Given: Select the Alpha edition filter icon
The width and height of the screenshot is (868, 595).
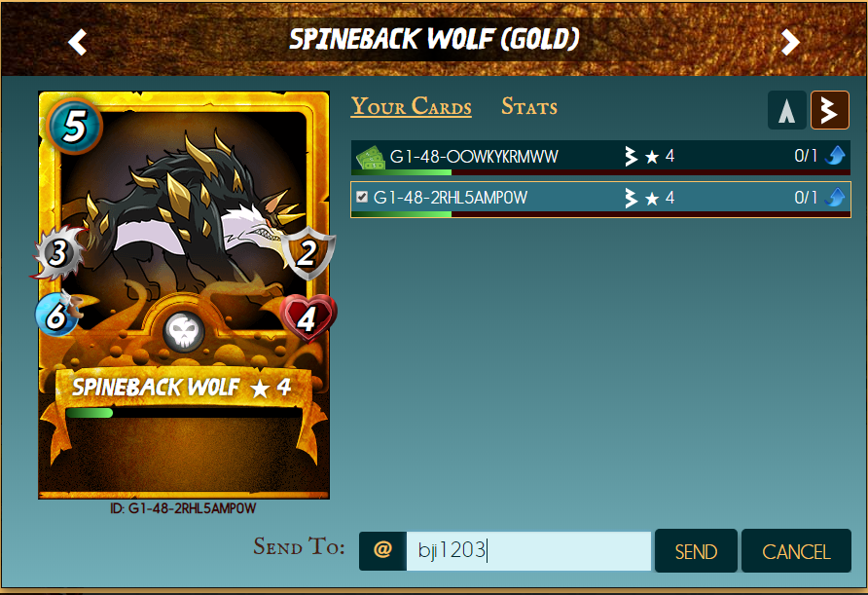Looking at the screenshot, I should [x=786, y=110].
